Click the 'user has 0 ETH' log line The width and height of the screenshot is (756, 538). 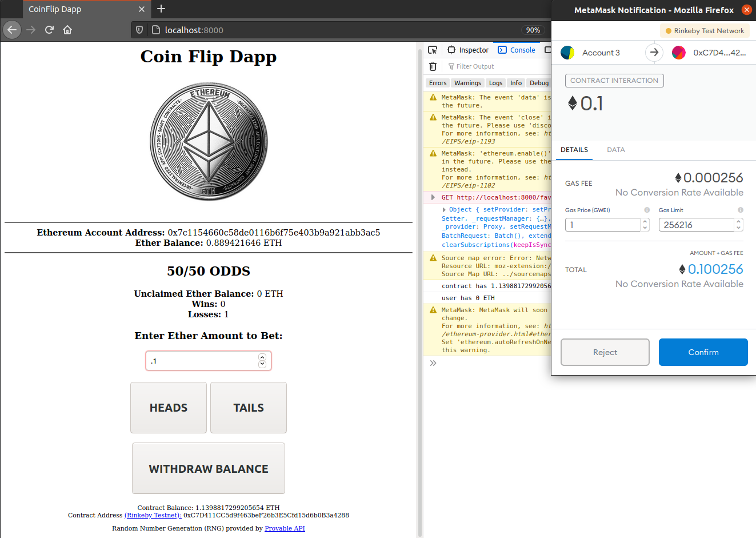(468, 298)
